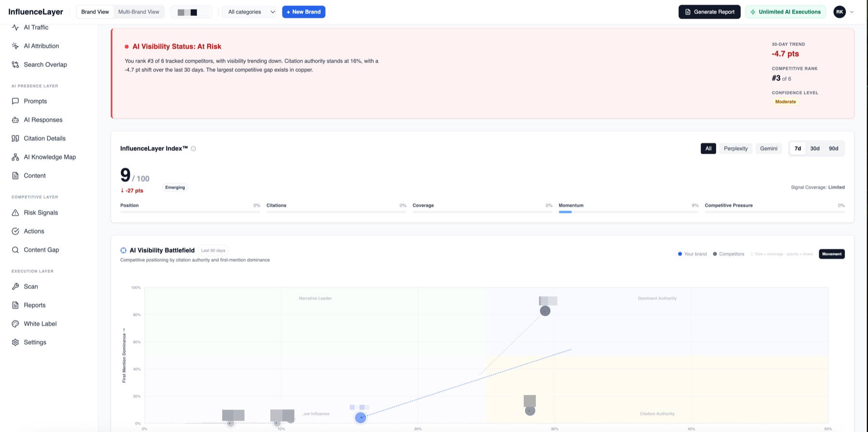Viewport: 868px width, 432px height.
Task: Click the Momentum progress bar
Action: click(x=628, y=212)
